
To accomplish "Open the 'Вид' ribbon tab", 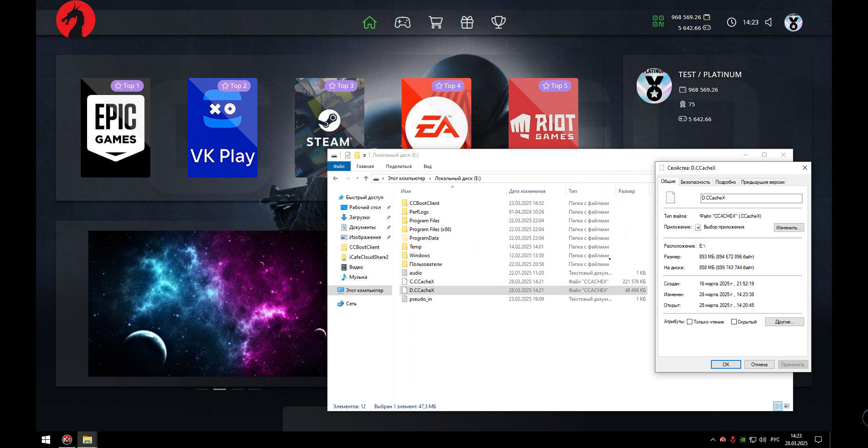I will (427, 167).
